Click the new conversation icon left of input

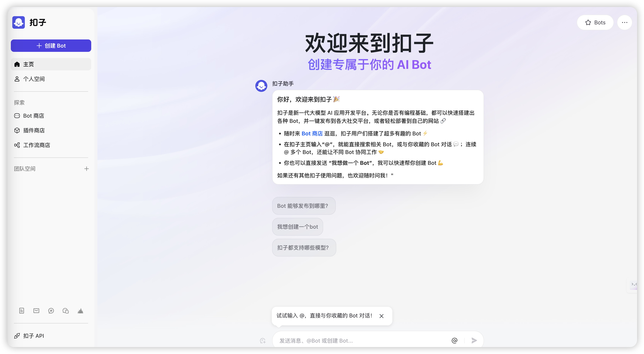click(262, 340)
